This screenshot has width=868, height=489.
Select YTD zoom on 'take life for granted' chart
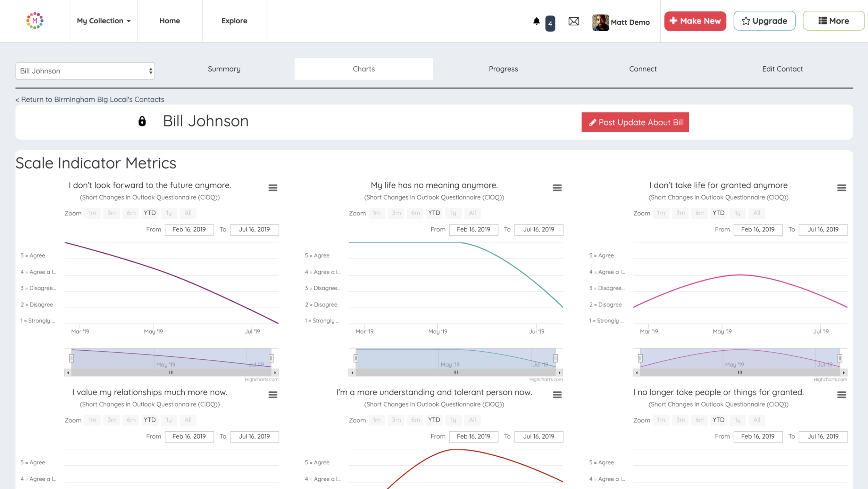[718, 213]
